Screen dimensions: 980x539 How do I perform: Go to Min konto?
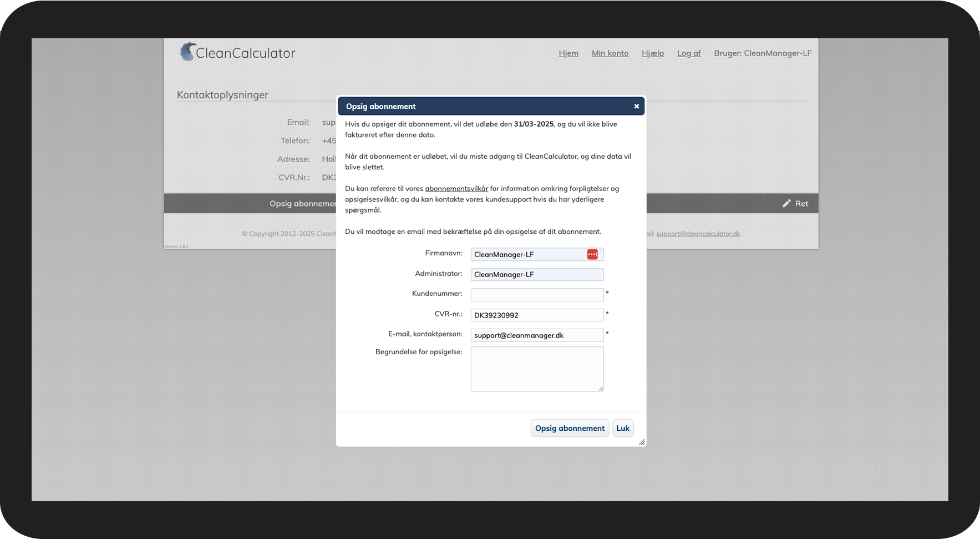pos(610,53)
